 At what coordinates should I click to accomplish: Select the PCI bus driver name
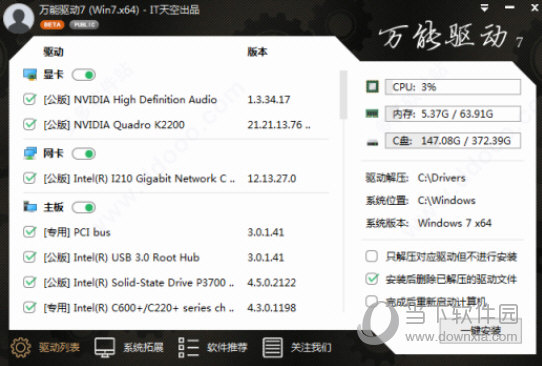coord(77,232)
